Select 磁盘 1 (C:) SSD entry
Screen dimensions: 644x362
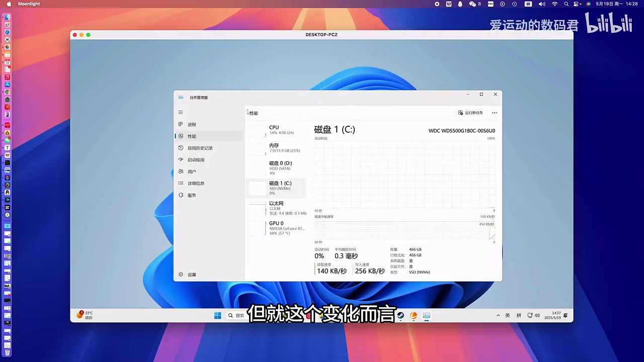click(x=276, y=188)
